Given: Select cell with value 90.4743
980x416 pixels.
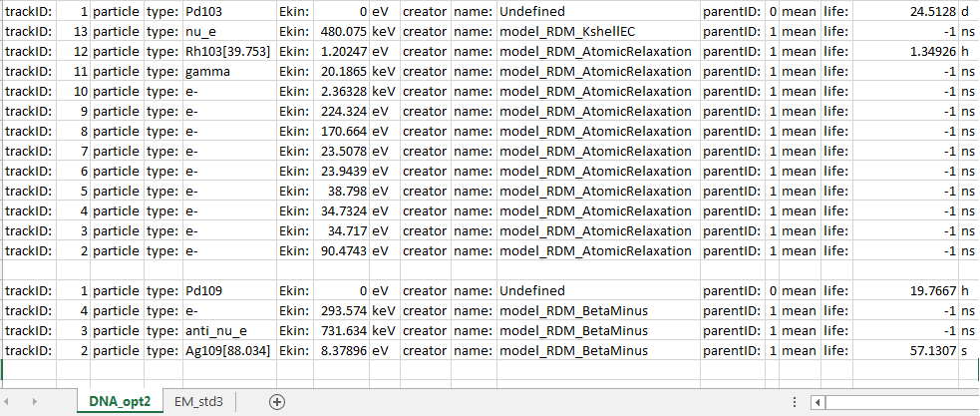Looking at the screenshot, I should pyautogui.click(x=341, y=250).
